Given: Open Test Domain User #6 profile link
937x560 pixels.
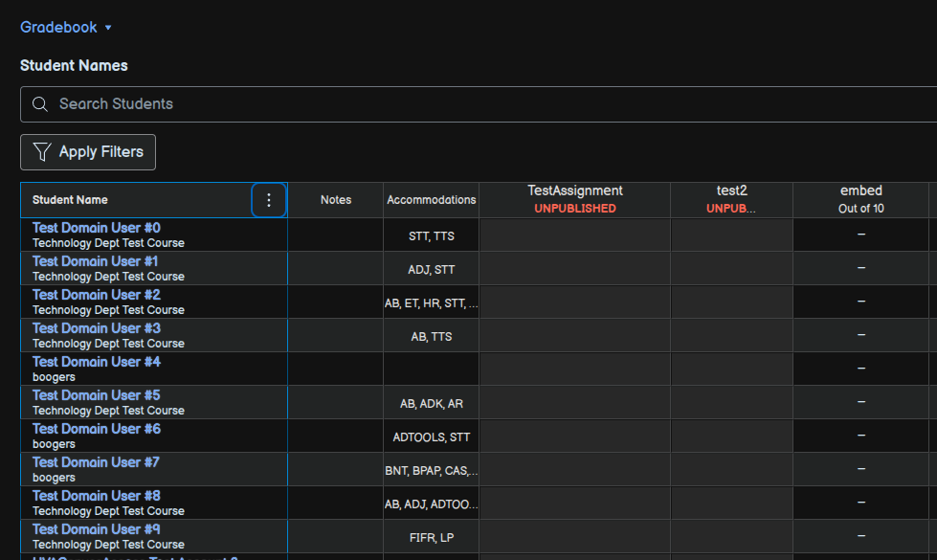Looking at the screenshot, I should pos(97,429).
